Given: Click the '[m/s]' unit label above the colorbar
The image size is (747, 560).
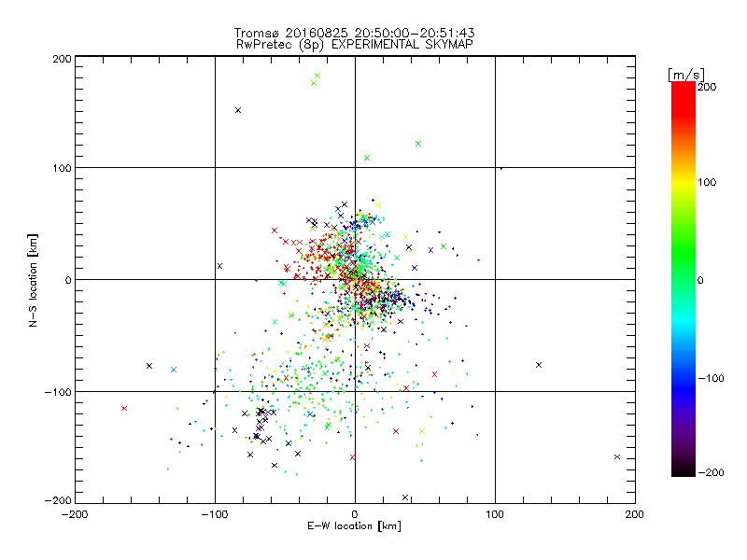Looking at the screenshot, I should point(685,75).
